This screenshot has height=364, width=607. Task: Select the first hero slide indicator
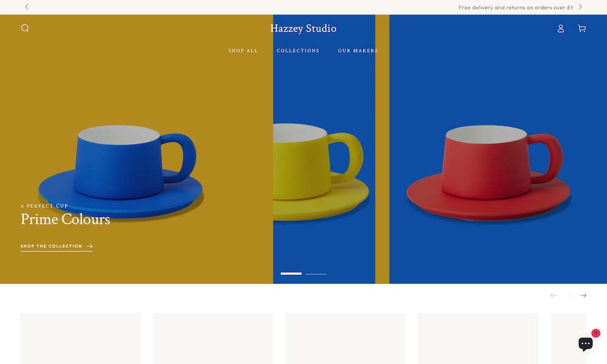coord(291,274)
